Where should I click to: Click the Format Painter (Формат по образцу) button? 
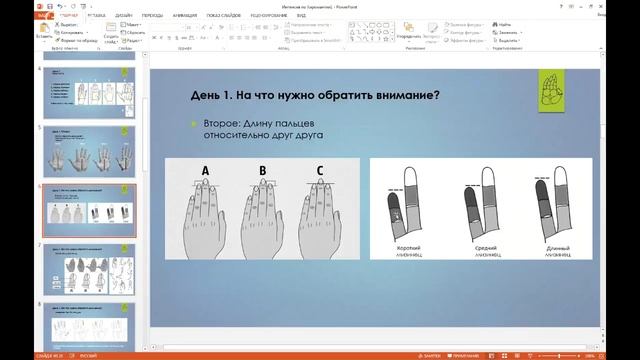(76, 40)
